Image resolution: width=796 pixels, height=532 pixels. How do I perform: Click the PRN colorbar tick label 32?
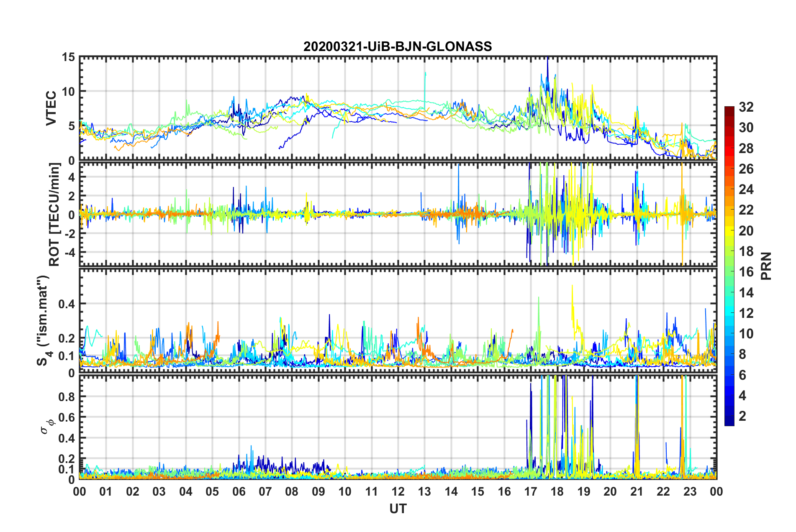(x=746, y=107)
